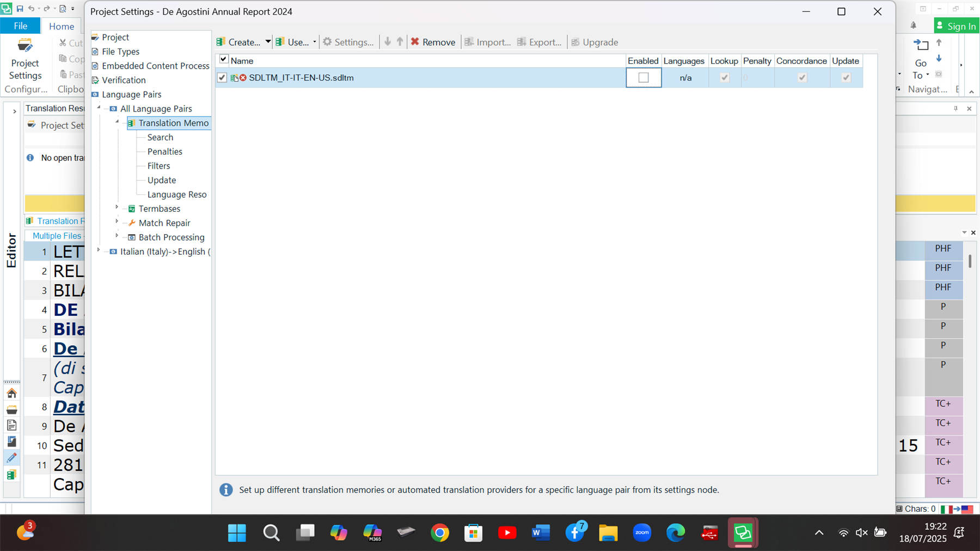Open the Use... dropdown arrow
The width and height of the screenshot is (980, 551).
click(x=314, y=42)
